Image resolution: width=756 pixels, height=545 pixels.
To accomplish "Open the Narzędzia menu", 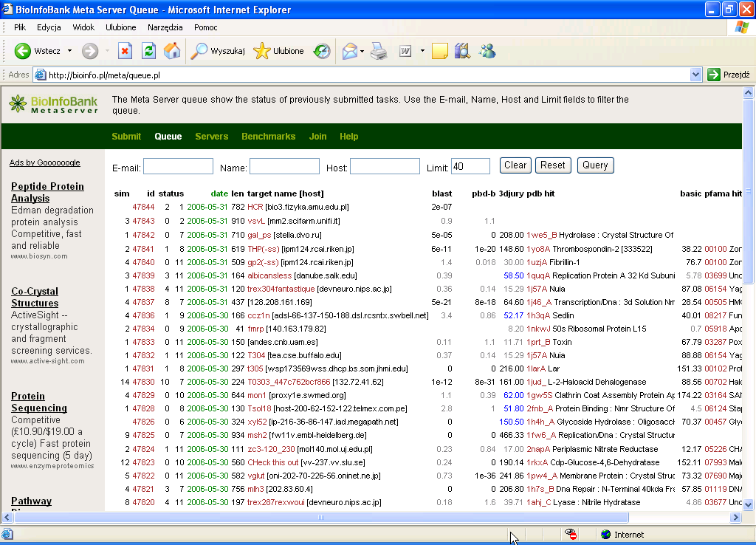I will tap(165, 27).
